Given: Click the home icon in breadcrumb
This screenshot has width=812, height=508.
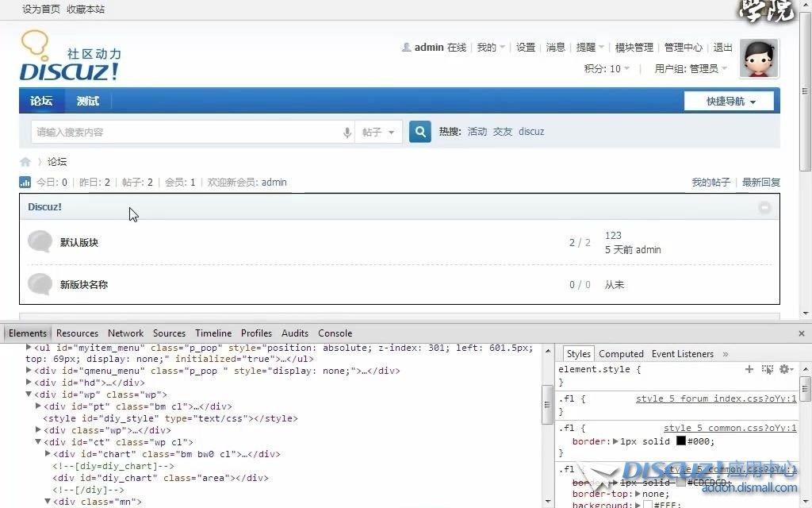Looking at the screenshot, I should click(x=25, y=162).
